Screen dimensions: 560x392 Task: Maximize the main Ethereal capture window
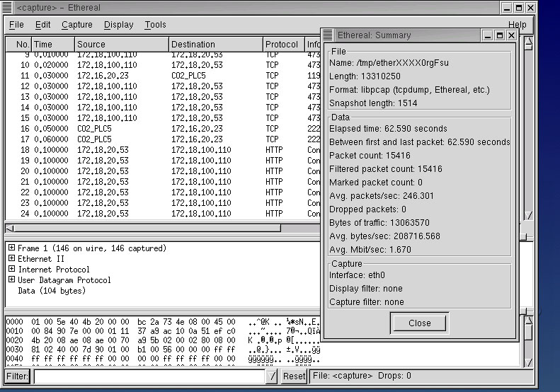pos(519,8)
